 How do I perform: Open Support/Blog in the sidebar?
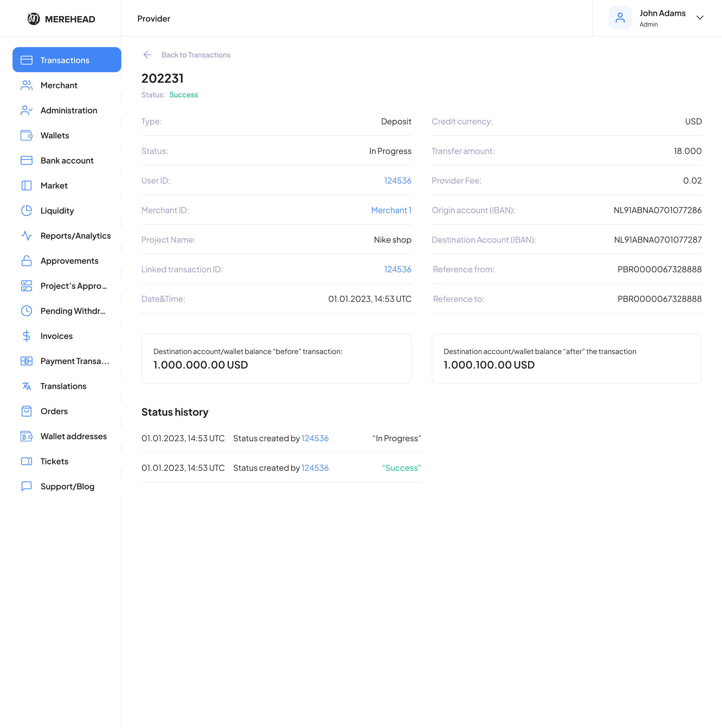pos(67,487)
